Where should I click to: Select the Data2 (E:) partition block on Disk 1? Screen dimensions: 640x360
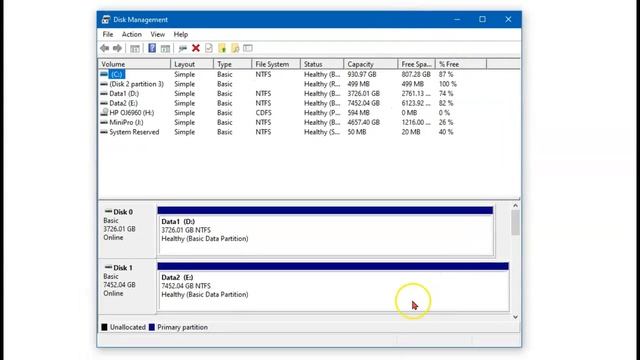point(333,287)
